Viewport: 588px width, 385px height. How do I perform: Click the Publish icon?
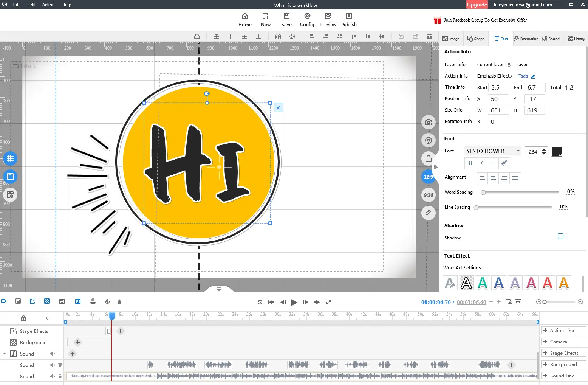(348, 16)
